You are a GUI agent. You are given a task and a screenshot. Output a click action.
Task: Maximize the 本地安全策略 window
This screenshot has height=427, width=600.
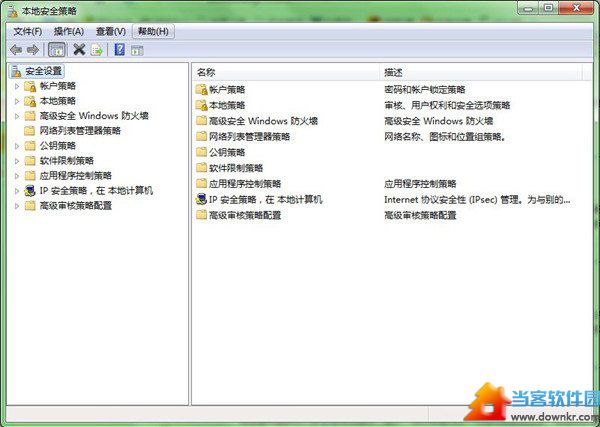point(548,8)
